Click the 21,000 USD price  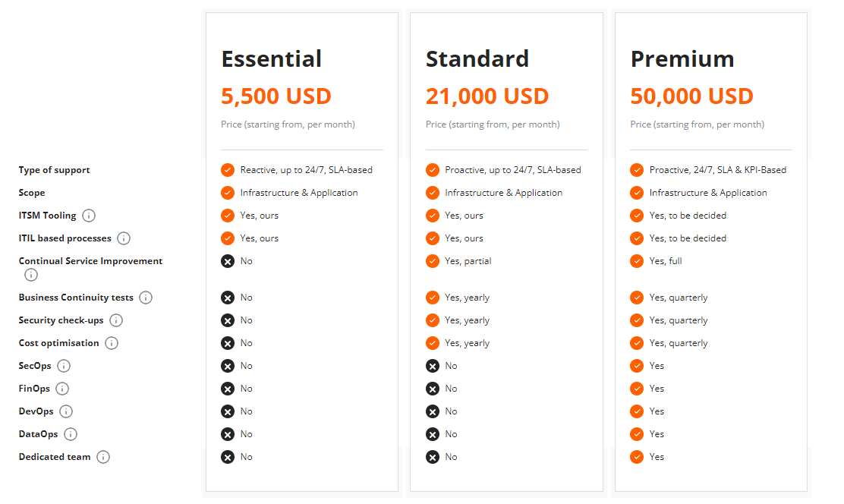pos(487,96)
